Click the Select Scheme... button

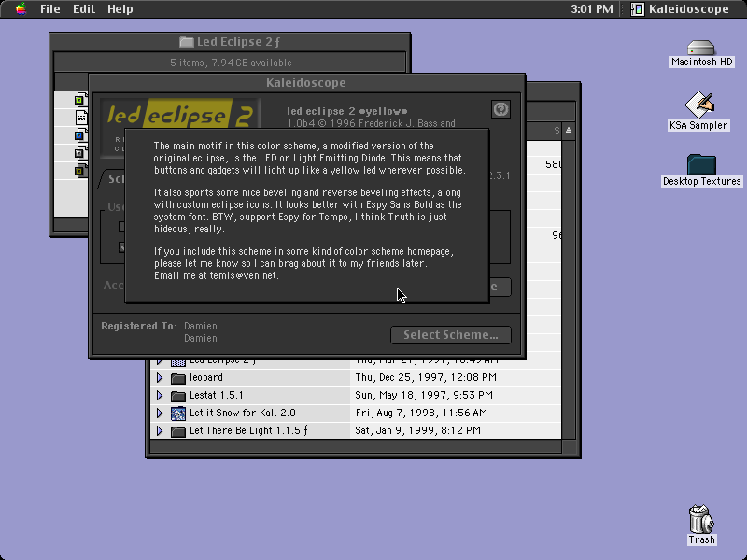(x=451, y=335)
